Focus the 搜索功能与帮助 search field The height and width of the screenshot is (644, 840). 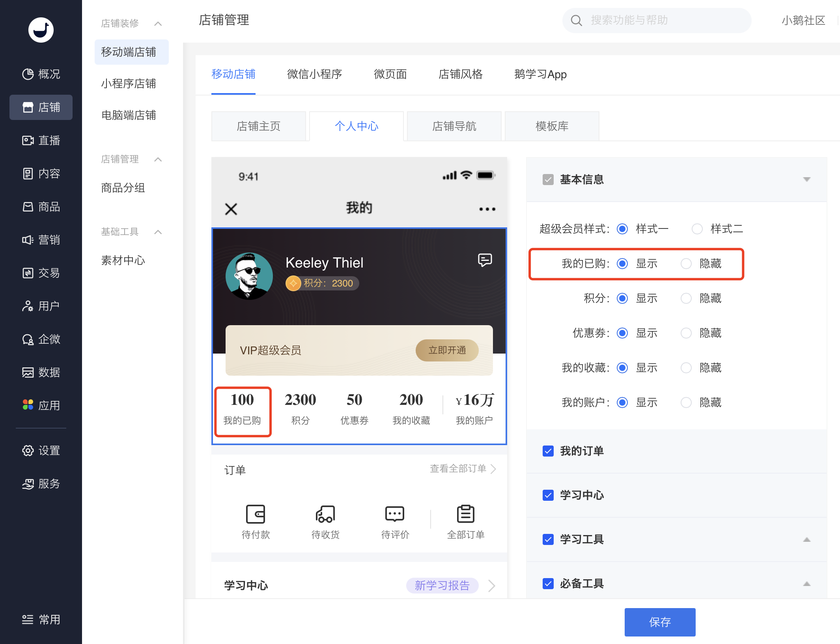tap(657, 21)
